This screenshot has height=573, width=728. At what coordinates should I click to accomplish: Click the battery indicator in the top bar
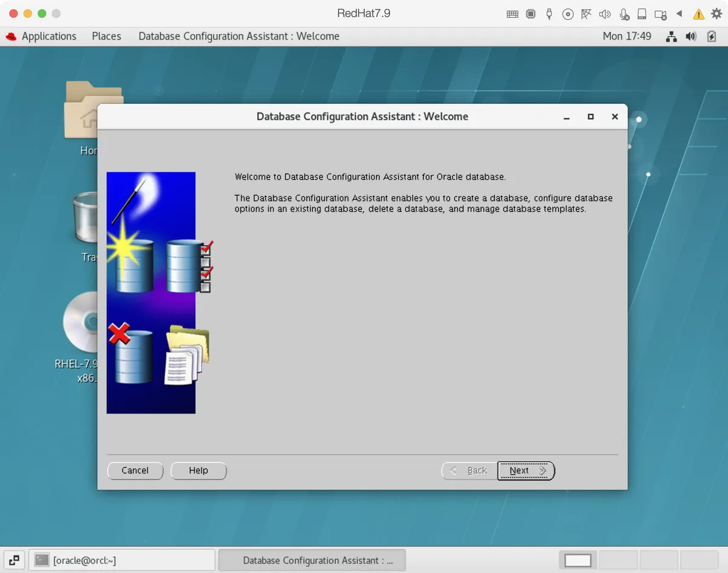tap(711, 36)
